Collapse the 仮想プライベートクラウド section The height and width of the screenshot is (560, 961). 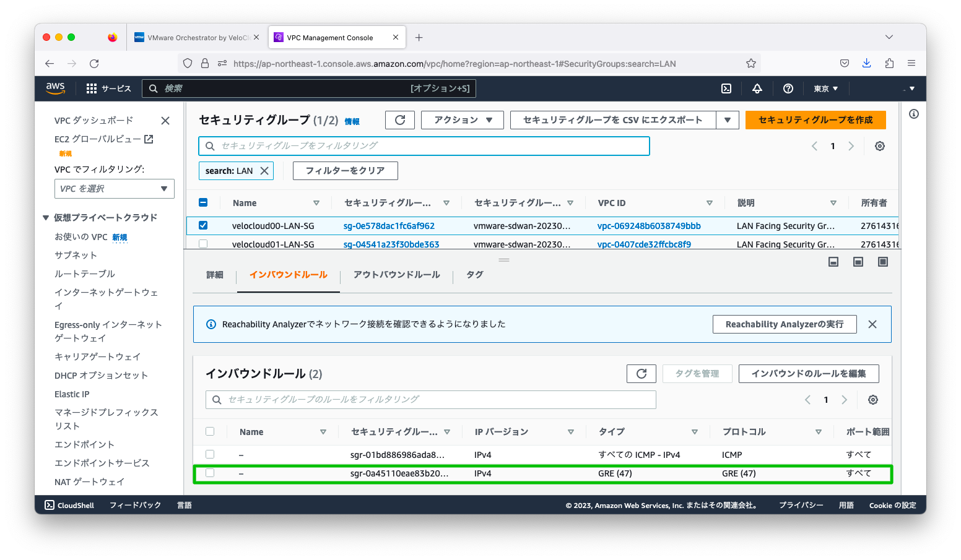coord(46,218)
